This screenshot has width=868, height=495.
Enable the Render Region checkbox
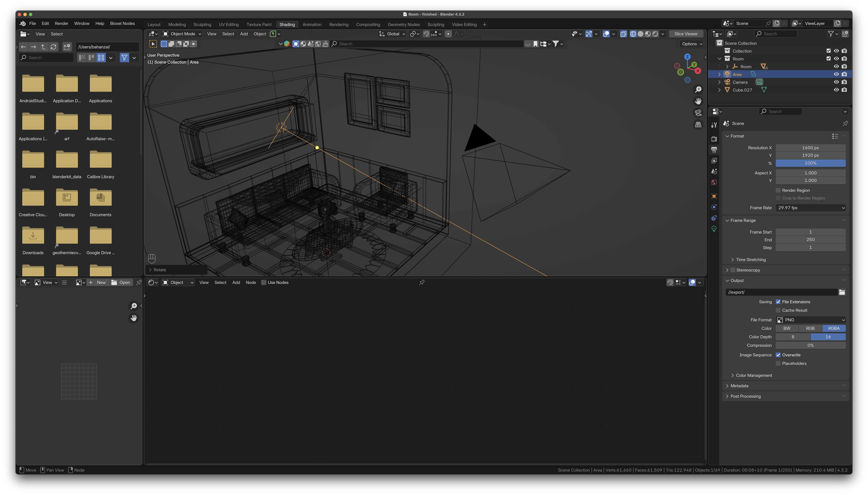[778, 190]
